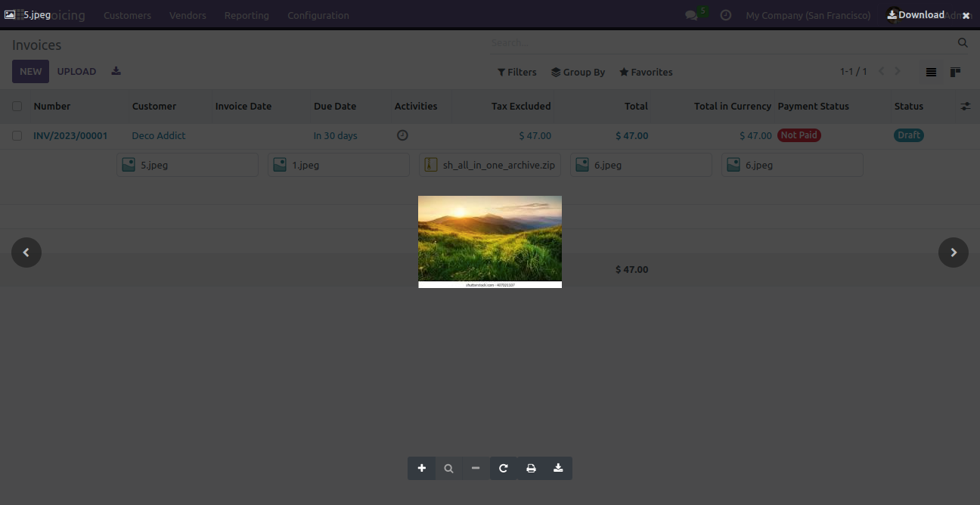Click the search input field
The image size is (980, 505).
pyautogui.click(x=722, y=43)
